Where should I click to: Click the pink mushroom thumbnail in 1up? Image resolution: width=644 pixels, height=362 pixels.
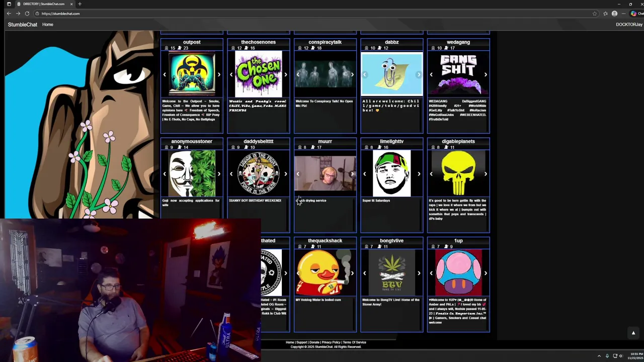pos(458,273)
